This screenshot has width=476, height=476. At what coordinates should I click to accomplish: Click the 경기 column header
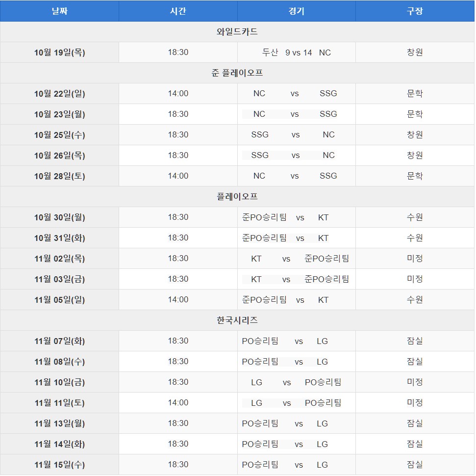pyautogui.click(x=296, y=11)
